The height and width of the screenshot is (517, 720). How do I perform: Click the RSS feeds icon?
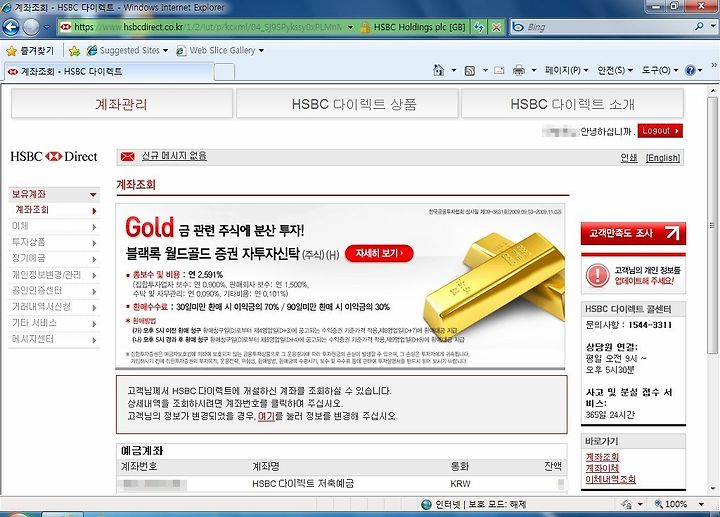pyautogui.click(x=470, y=70)
